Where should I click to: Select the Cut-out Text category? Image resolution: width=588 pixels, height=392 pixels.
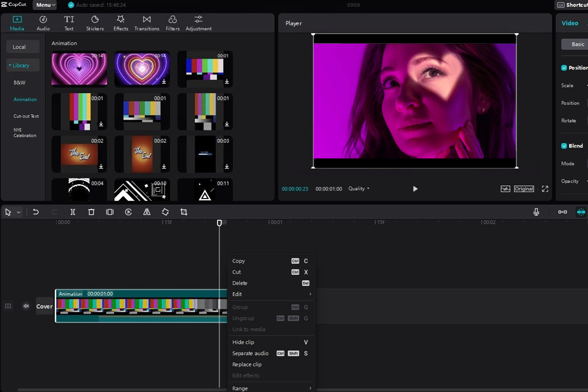tap(26, 116)
